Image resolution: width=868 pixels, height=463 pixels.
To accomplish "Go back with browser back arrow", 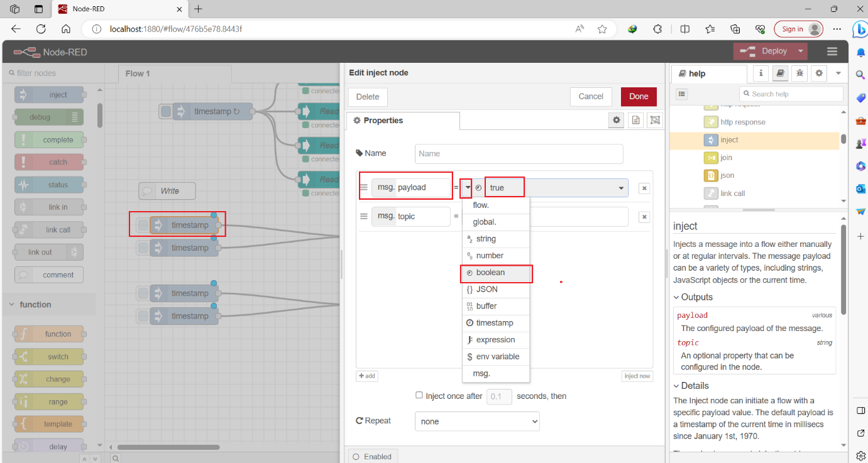I will click(16, 29).
